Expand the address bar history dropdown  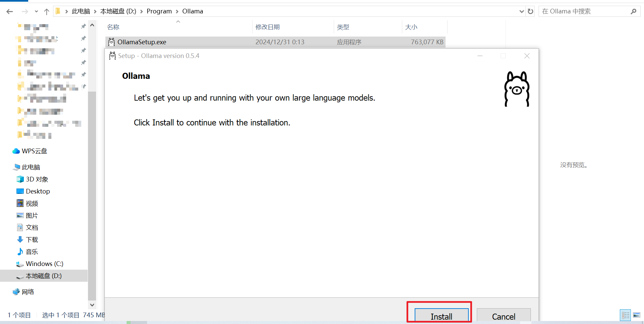(x=521, y=11)
